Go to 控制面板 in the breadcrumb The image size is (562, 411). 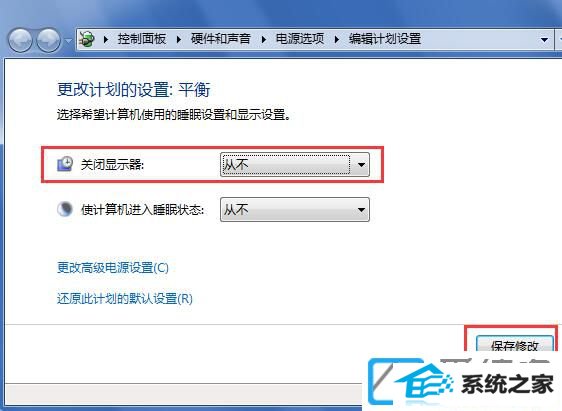(x=142, y=39)
